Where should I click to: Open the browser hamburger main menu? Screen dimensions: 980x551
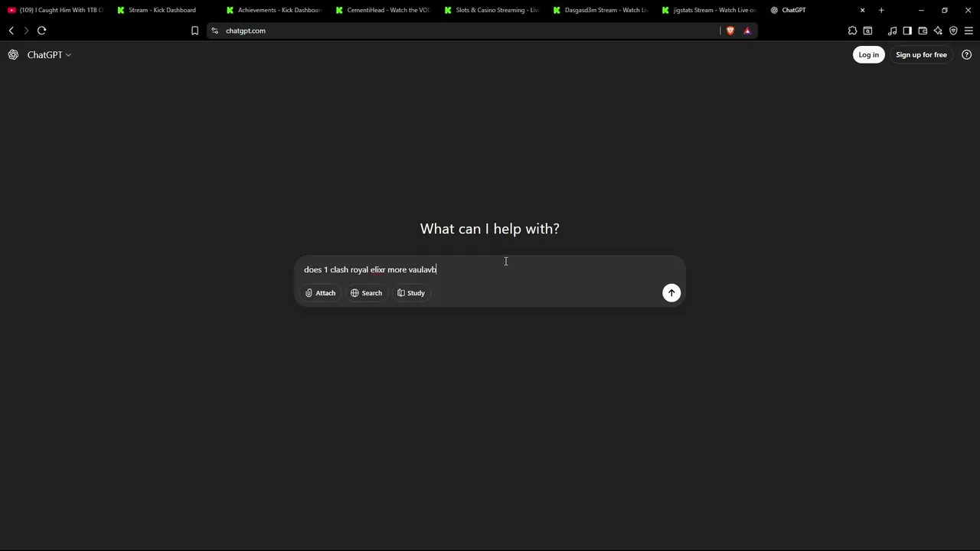[969, 31]
